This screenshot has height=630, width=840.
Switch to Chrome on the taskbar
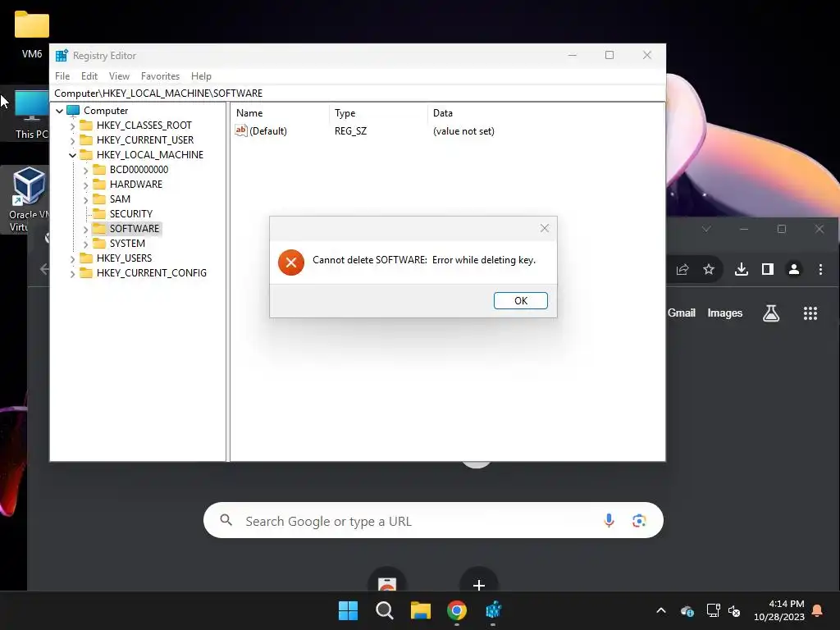pyautogui.click(x=457, y=610)
